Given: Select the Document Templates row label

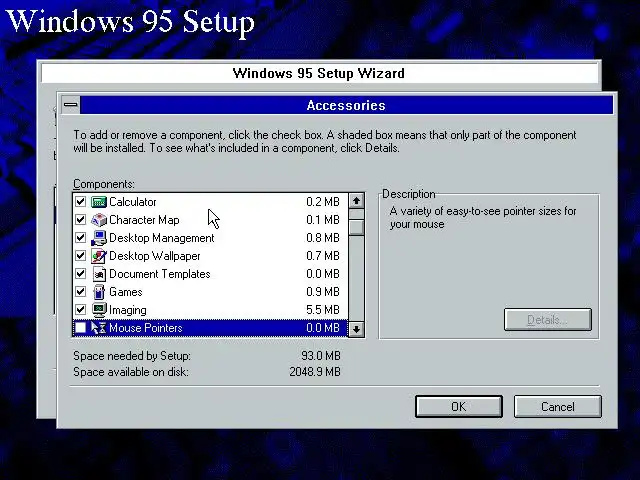Looking at the screenshot, I should pyautogui.click(x=160, y=274).
